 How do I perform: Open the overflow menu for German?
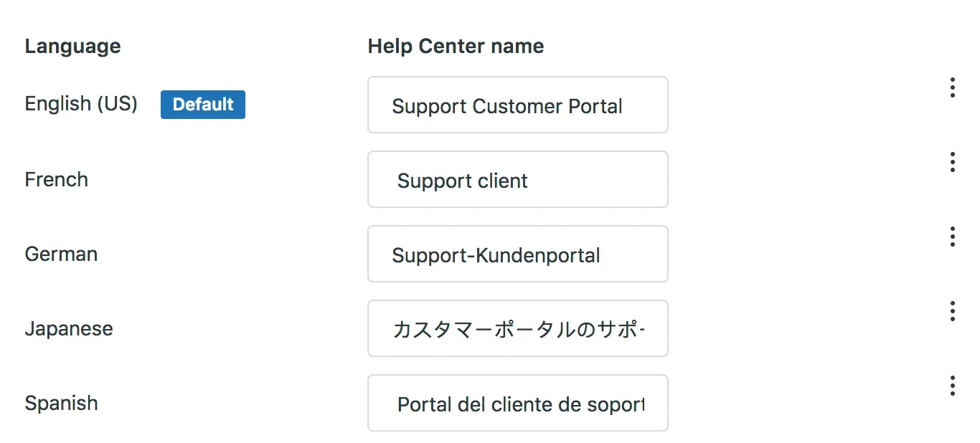[953, 237]
